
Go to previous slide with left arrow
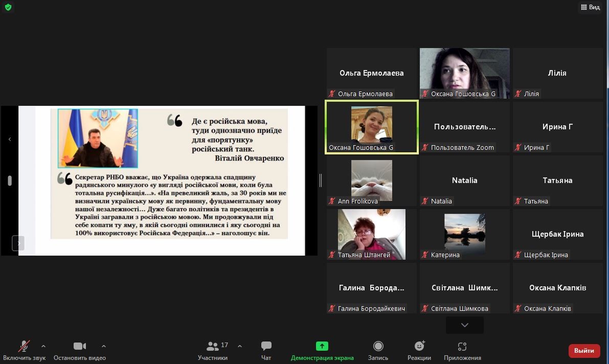coord(10,139)
